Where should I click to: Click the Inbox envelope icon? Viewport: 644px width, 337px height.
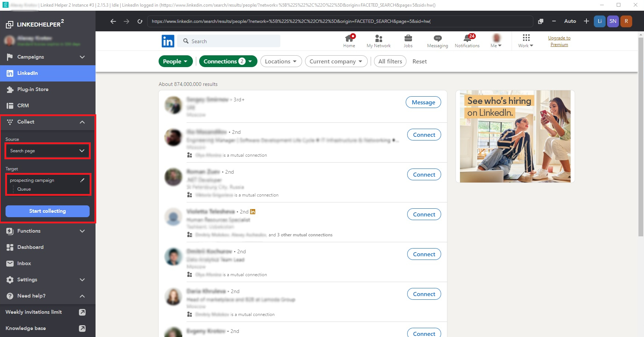tap(10, 264)
